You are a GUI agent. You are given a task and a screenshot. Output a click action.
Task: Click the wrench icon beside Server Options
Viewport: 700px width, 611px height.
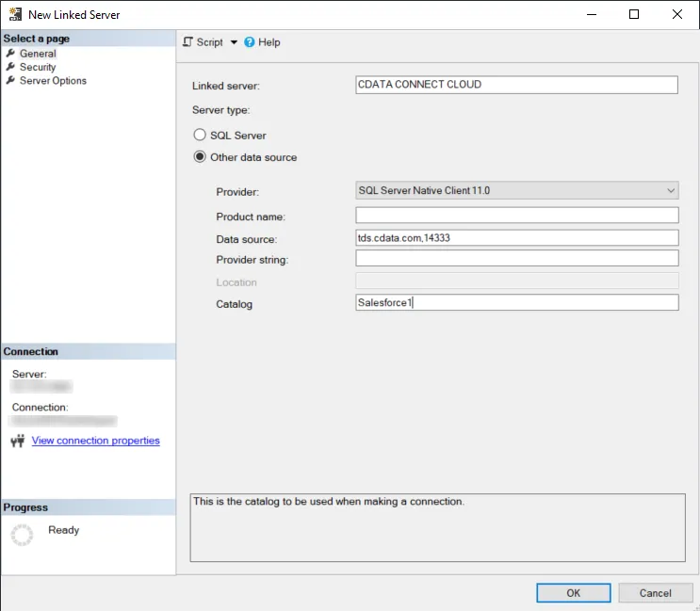(11, 81)
